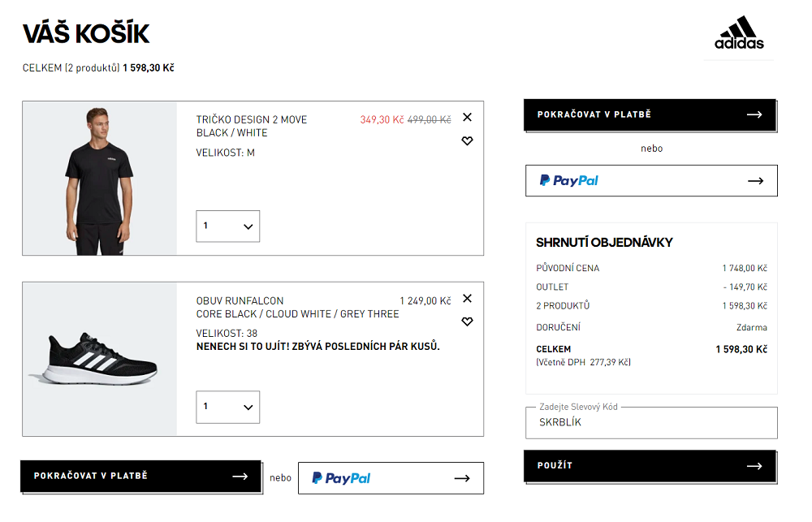Viewport: 812px width, 522px height.
Task: Pay with PayPal in the sidebar
Action: click(x=651, y=181)
